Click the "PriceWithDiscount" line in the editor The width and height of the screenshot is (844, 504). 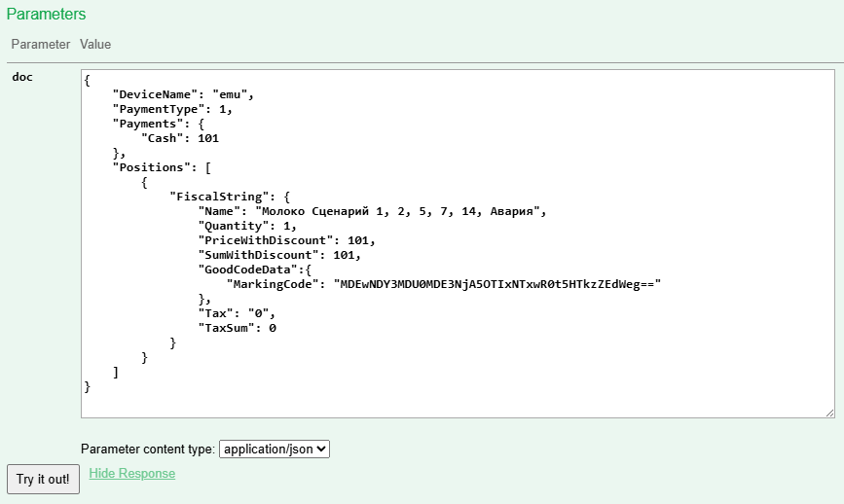286,240
